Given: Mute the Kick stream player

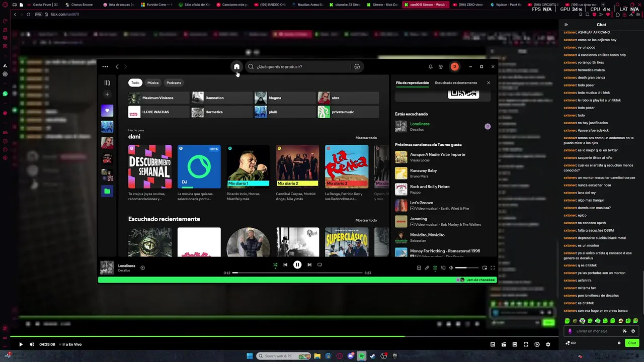Looking at the screenshot, I should (x=32, y=344).
